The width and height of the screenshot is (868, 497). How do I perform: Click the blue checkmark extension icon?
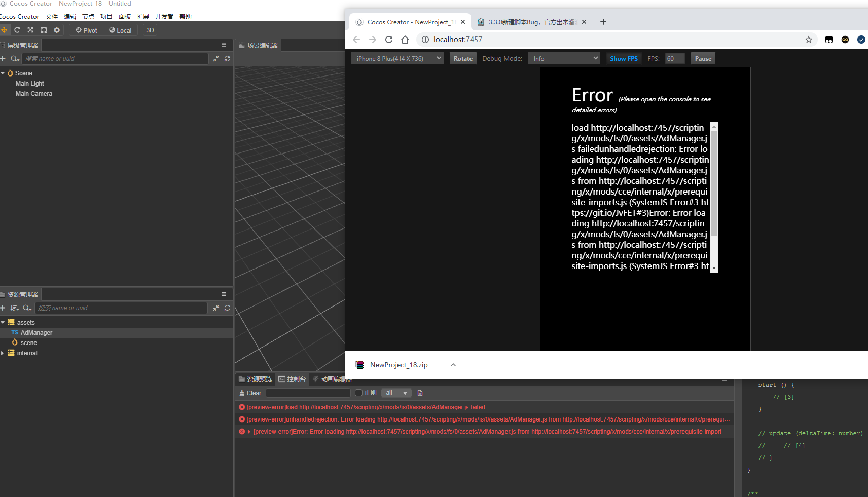pos(861,40)
